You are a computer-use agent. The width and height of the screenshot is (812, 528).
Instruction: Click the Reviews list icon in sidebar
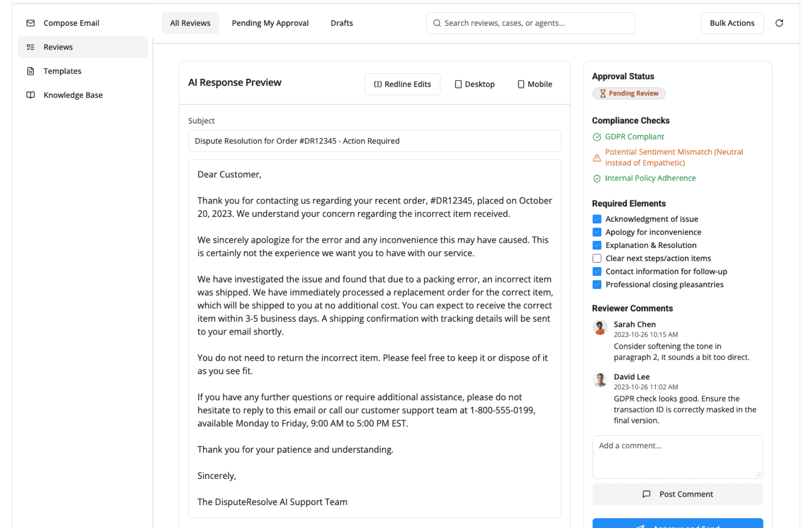tap(30, 47)
